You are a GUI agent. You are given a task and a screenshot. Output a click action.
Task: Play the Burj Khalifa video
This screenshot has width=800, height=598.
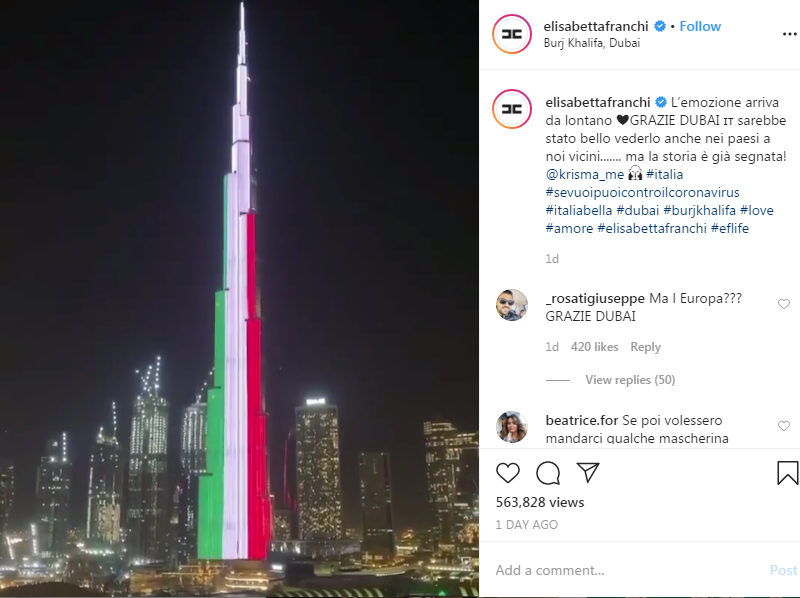(x=239, y=299)
